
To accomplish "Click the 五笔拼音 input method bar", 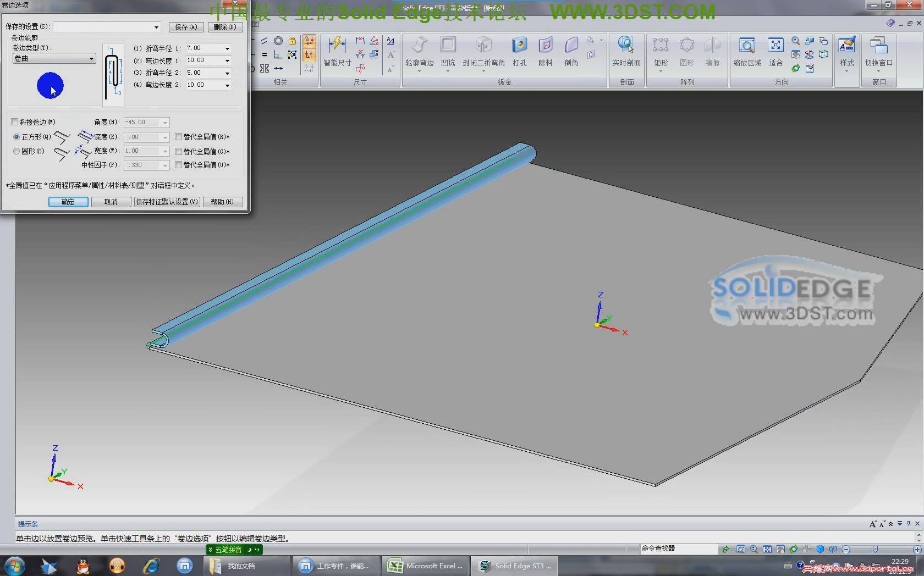I will pyautogui.click(x=234, y=550).
